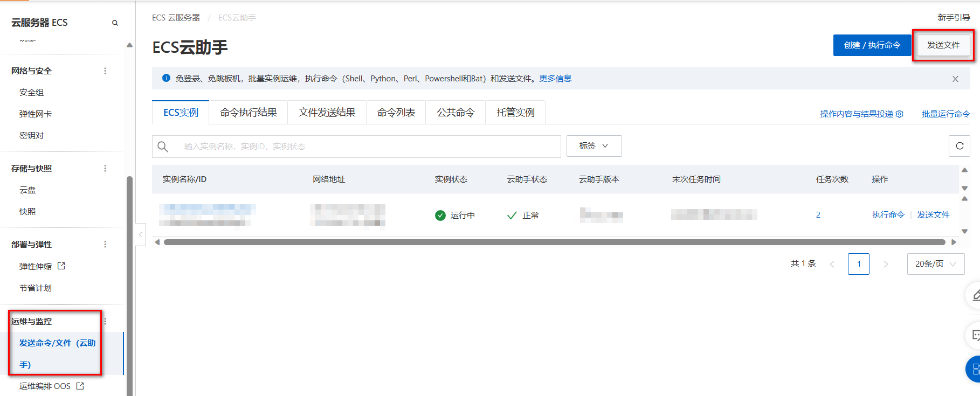The width and height of the screenshot is (980, 396).
Task: Open settings gear for 操作内容与结果投递
Action: coord(899,114)
